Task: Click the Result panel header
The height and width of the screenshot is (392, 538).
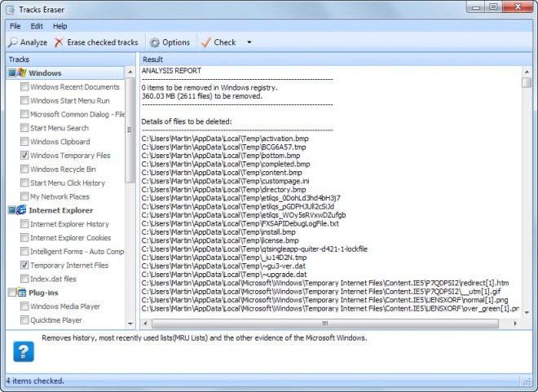Action: [336, 59]
